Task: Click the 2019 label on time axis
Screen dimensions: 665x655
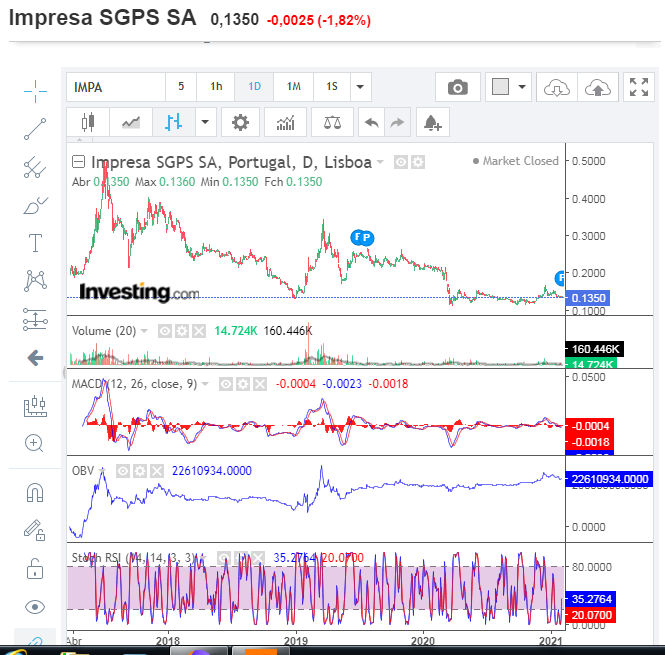Action: point(296,640)
